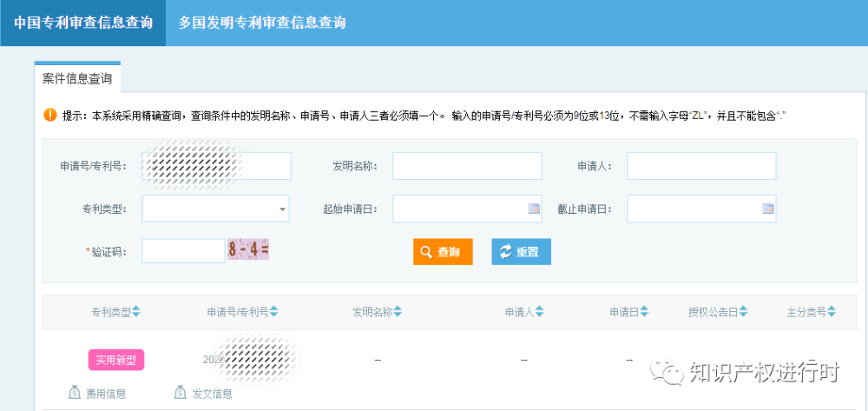The width and height of the screenshot is (868, 411).
Task: Click the 截止申请日 date field
Action: coord(701,209)
